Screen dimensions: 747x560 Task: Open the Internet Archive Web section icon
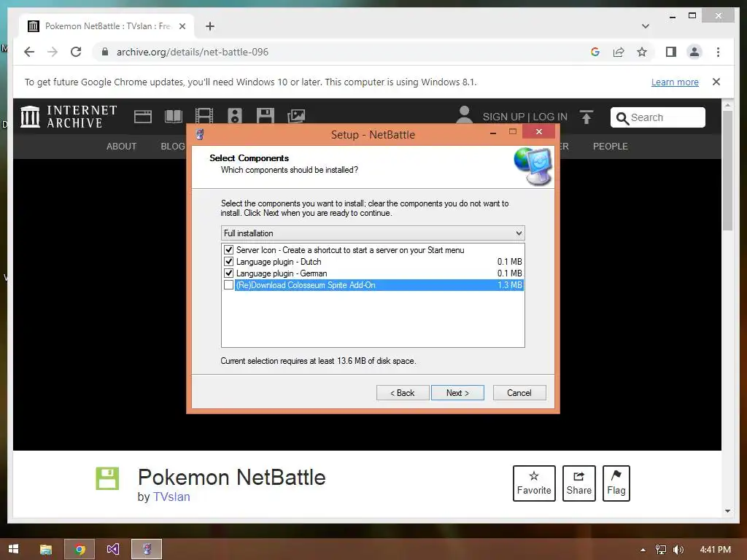point(142,117)
